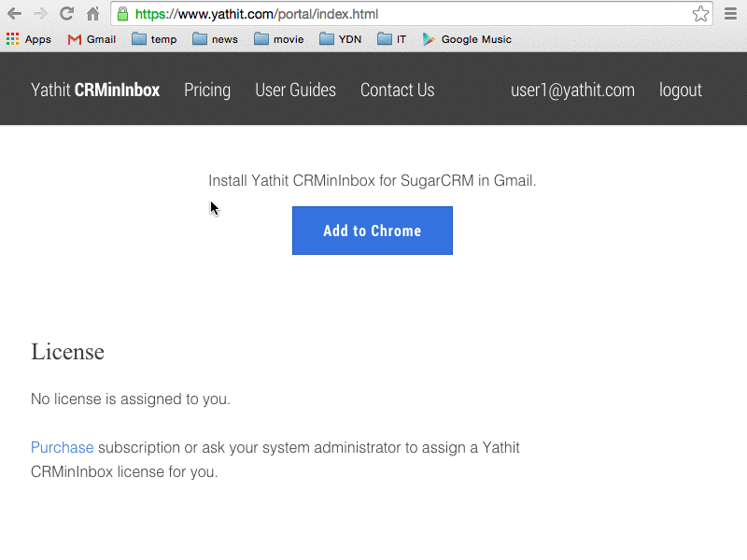Click the user1@yathit.com account link
The height and width of the screenshot is (560, 747).
[x=572, y=90]
